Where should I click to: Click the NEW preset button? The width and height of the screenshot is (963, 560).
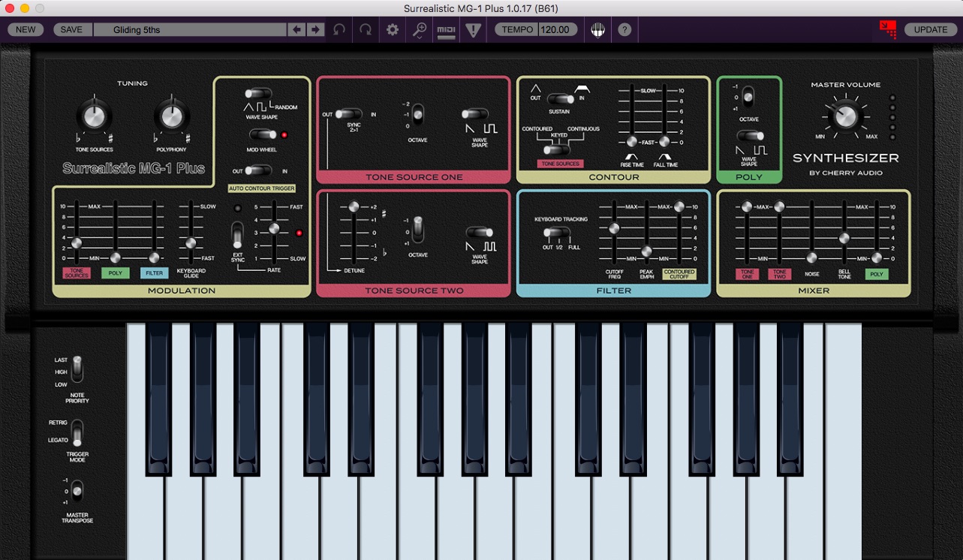click(26, 30)
